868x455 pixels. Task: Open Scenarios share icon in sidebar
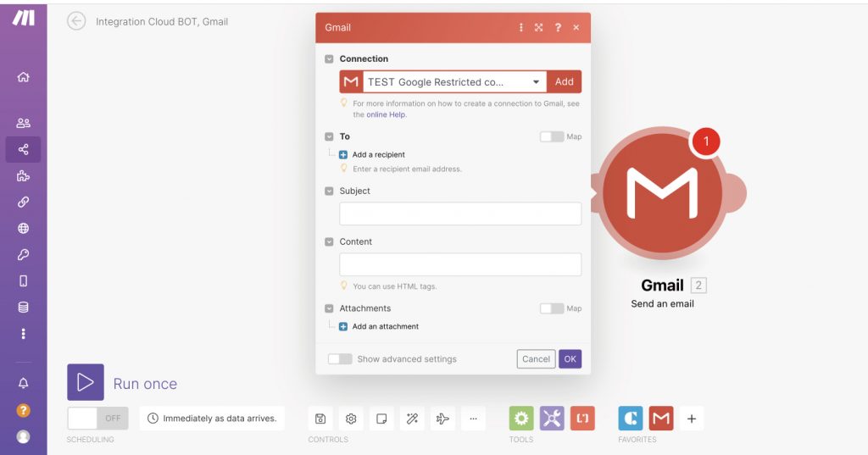(23, 149)
